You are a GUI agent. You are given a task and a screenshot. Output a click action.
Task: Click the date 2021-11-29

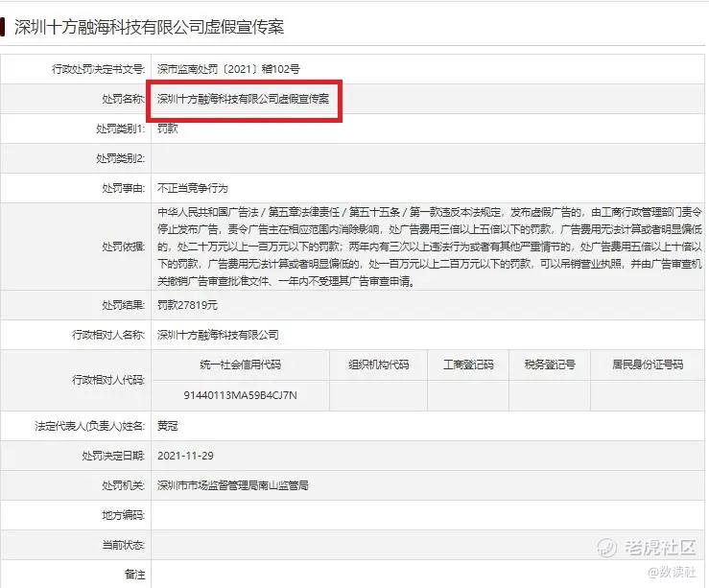(x=185, y=456)
